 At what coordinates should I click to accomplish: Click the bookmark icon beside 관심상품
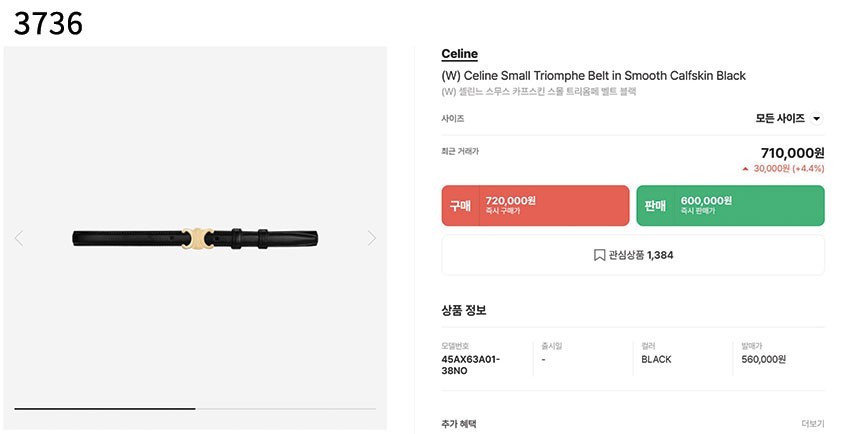point(599,255)
